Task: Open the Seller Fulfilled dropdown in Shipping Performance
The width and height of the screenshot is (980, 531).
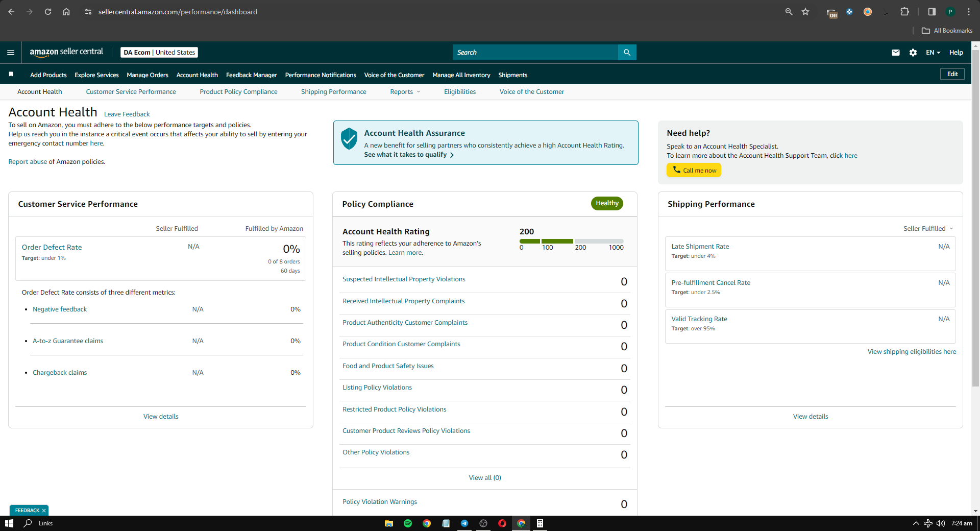Action: (928, 229)
